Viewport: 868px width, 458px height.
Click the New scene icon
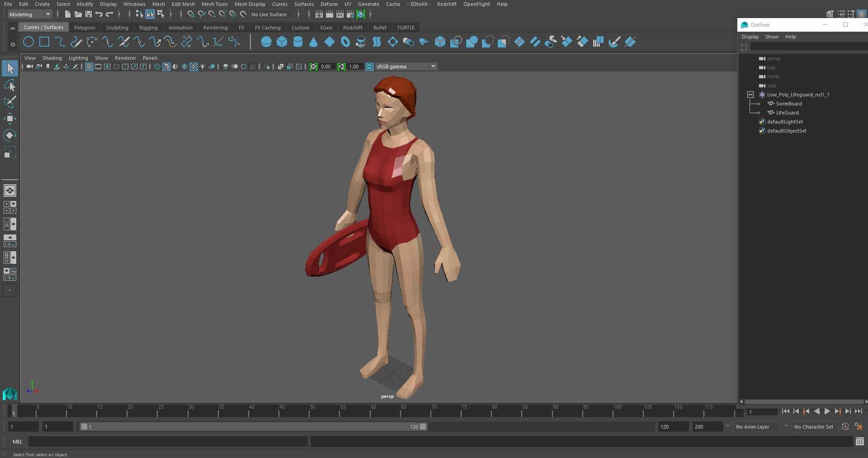click(67, 14)
